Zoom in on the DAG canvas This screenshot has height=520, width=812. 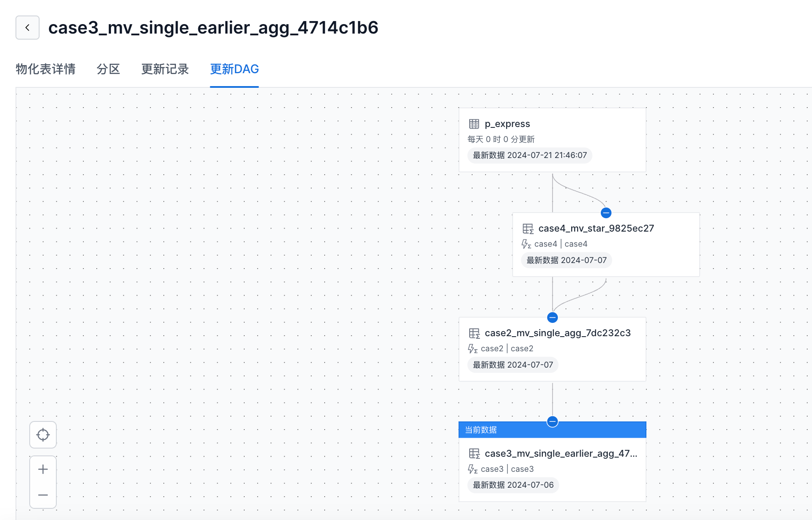pyautogui.click(x=43, y=469)
